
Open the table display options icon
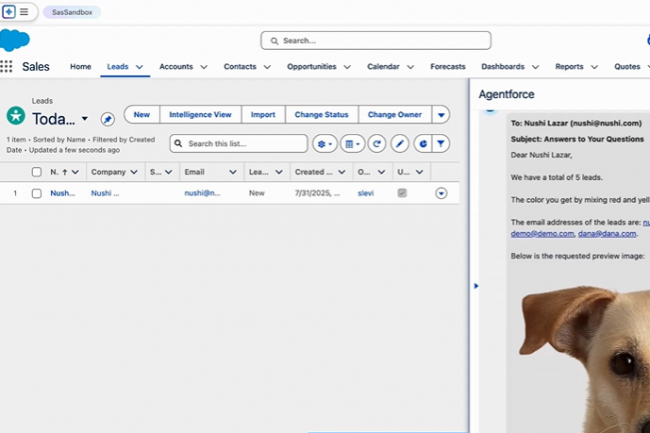[x=352, y=144]
